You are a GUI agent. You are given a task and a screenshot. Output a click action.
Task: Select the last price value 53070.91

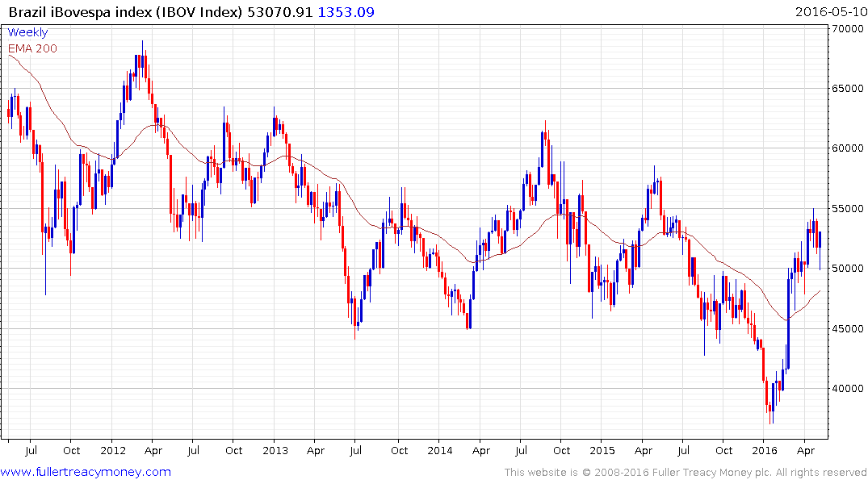click(x=280, y=11)
